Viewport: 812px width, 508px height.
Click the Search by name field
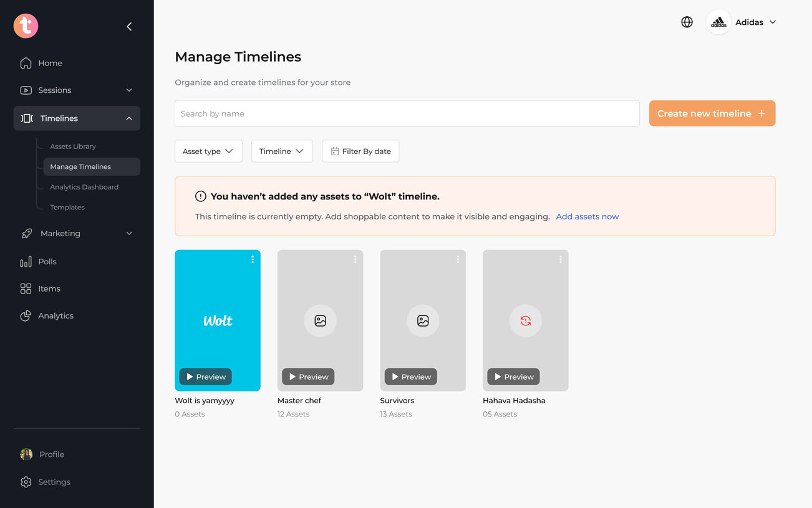(407, 113)
